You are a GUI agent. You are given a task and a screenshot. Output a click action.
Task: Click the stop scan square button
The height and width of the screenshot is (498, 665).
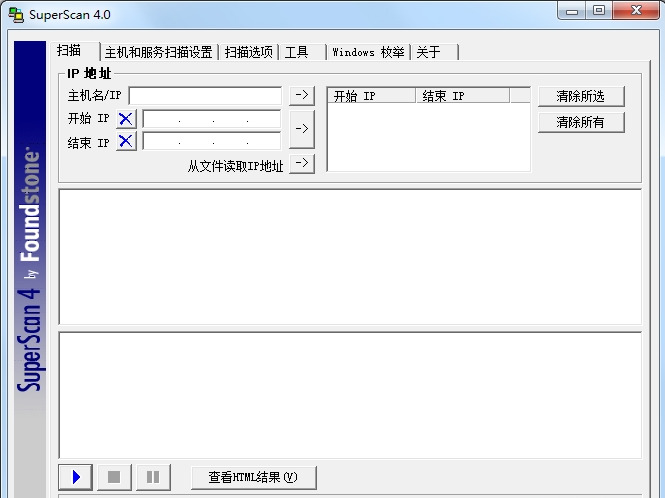pos(114,477)
